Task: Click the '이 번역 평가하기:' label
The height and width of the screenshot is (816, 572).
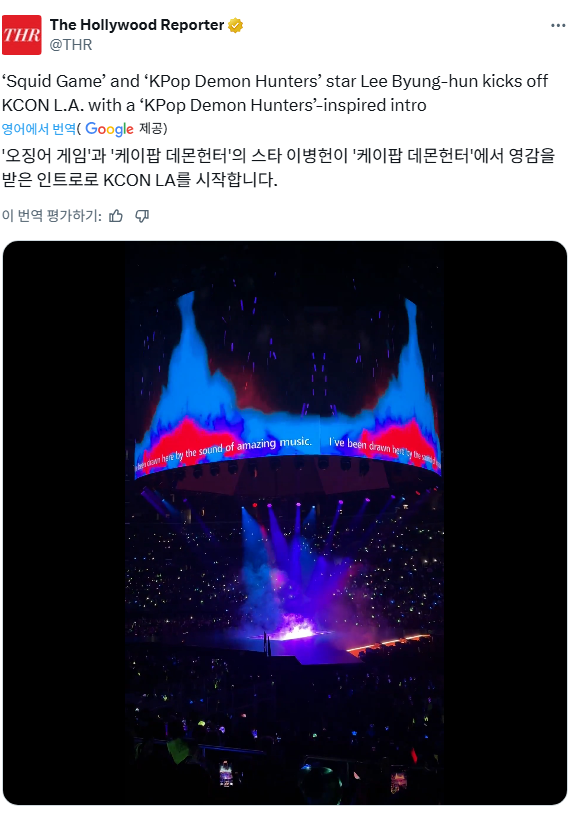Action: click(52, 215)
